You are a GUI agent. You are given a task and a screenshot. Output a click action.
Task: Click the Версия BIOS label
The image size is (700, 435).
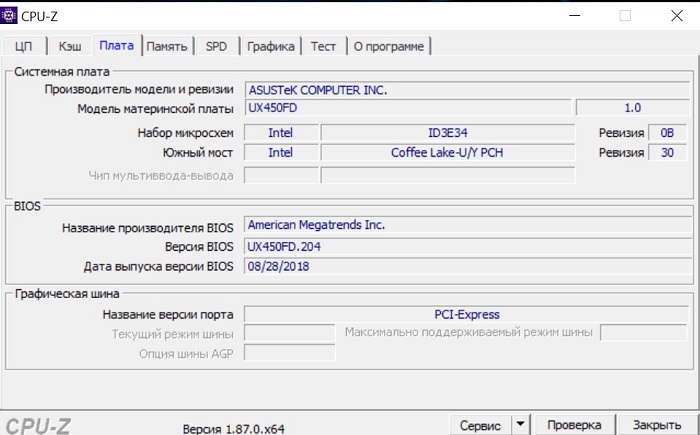coord(199,247)
